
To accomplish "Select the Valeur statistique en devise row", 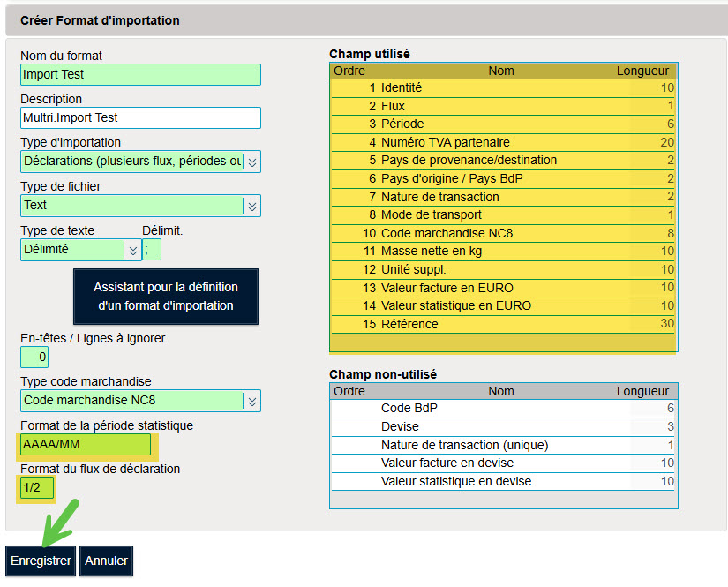I will point(503,482).
